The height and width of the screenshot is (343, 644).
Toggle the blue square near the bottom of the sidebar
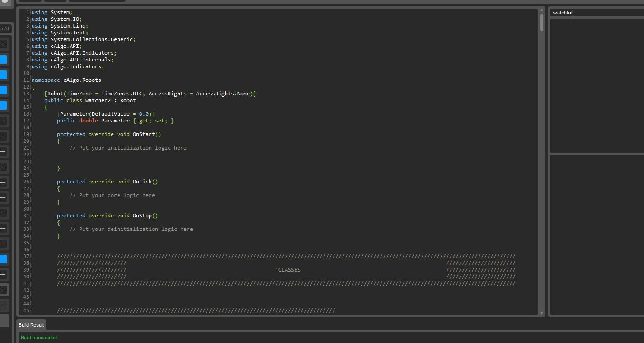click(x=4, y=259)
